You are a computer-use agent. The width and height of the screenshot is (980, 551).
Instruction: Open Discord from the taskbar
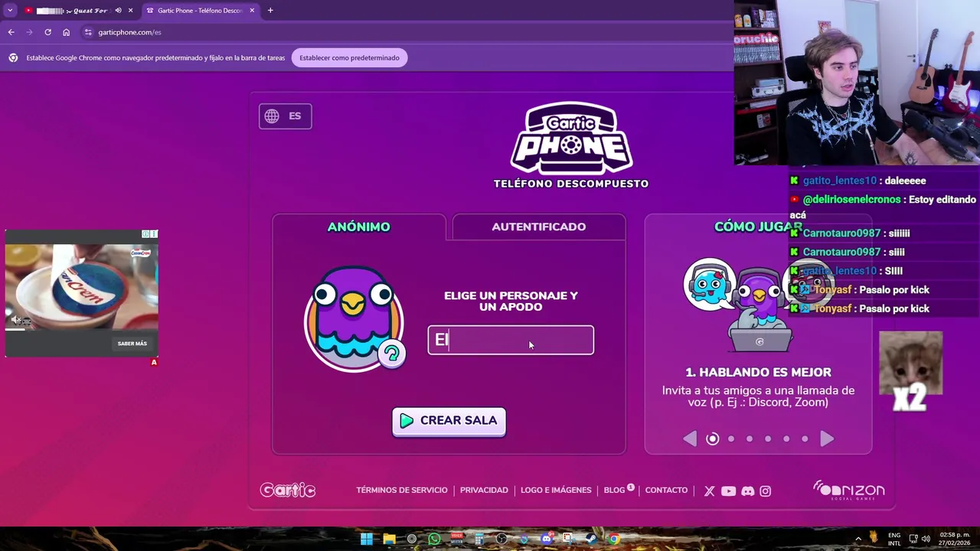point(546,539)
